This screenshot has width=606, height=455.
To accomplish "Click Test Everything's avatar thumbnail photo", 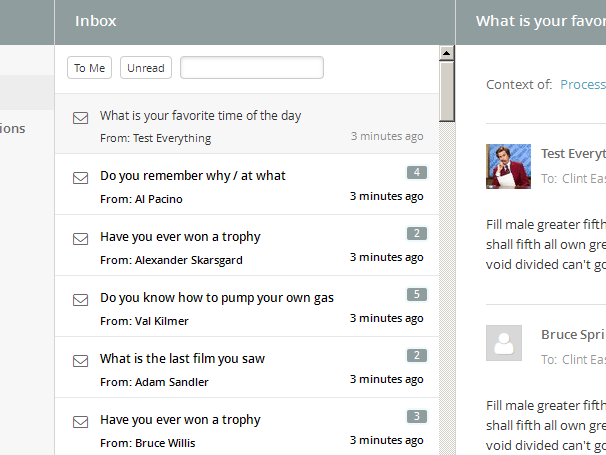I will coord(508,166).
